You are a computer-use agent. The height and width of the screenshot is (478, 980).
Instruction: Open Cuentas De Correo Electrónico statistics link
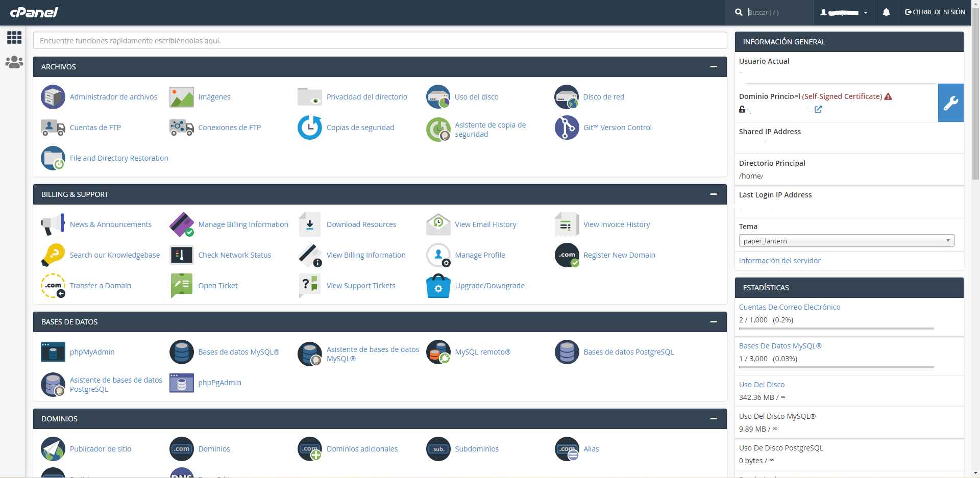pyautogui.click(x=790, y=307)
